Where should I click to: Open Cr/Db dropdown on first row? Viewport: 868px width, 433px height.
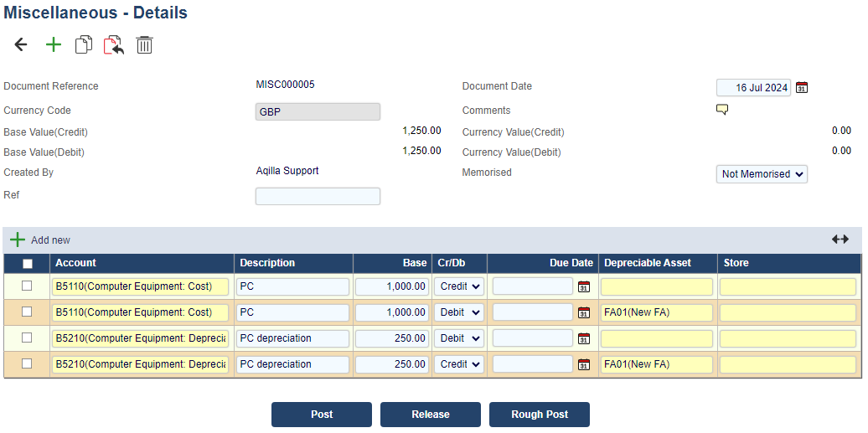[459, 286]
